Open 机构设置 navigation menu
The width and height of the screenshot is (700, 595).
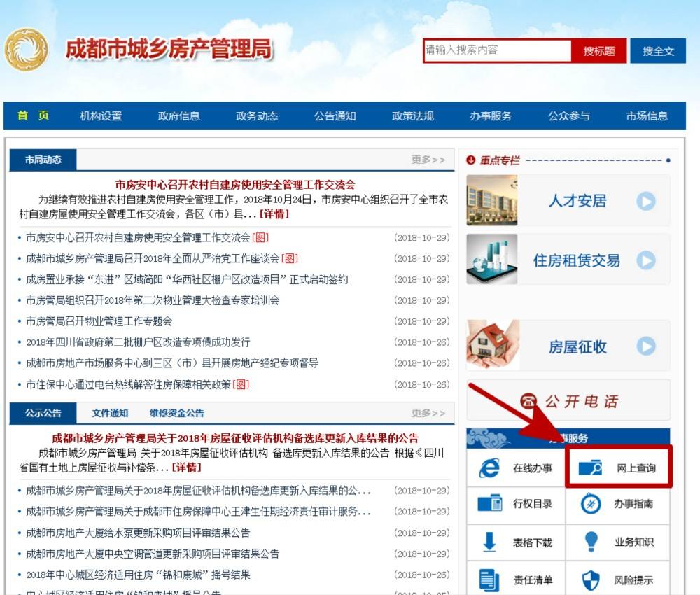click(x=101, y=116)
